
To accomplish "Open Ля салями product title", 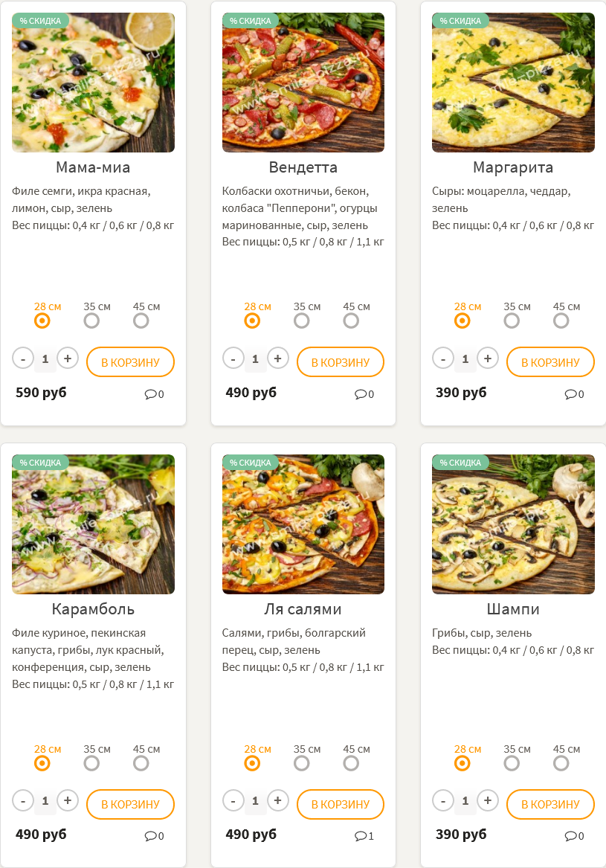I will pyautogui.click(x=303, y=609).
